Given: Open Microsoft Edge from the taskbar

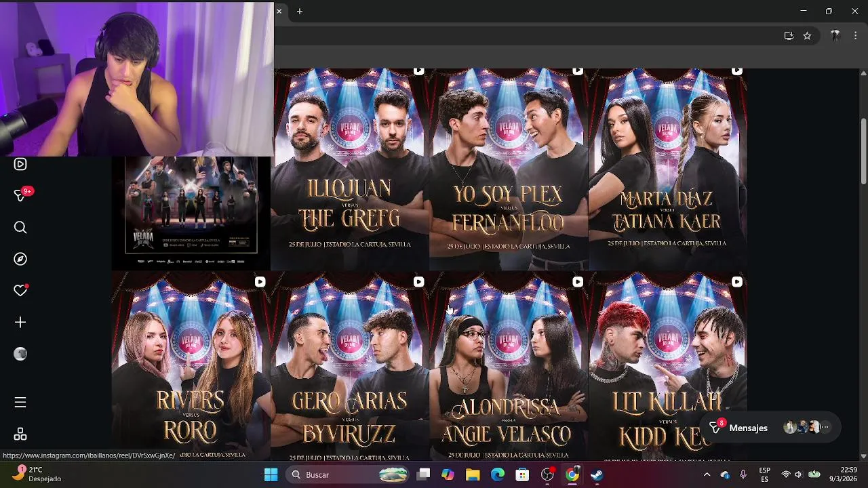Looking at the screenshot, I should pyautogui.click(x=498, y=474).
